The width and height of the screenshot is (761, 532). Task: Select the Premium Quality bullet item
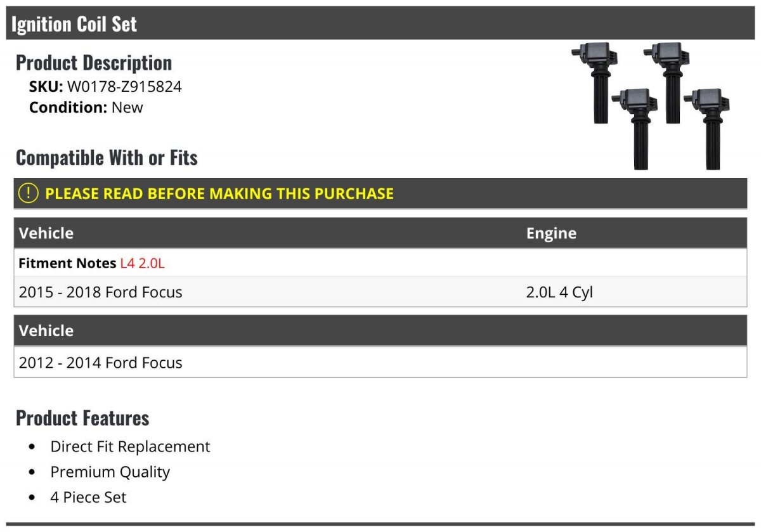pos(110,472)
